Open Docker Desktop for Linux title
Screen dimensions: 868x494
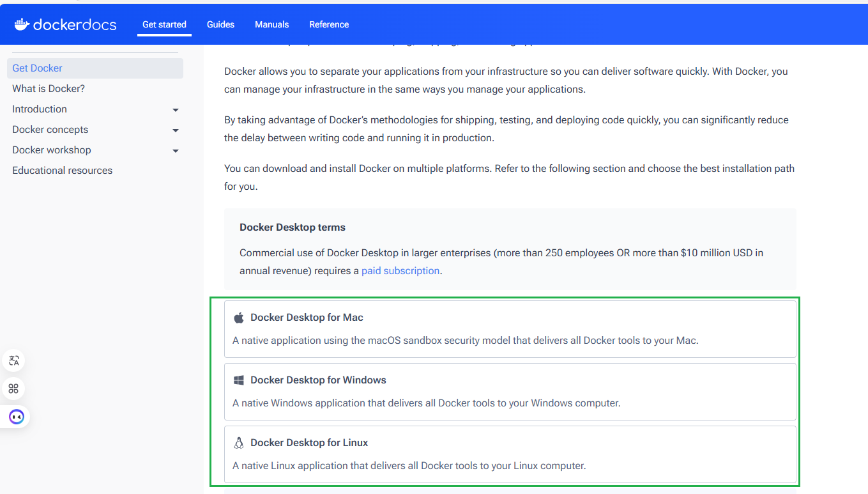click(x=309, y=443)
